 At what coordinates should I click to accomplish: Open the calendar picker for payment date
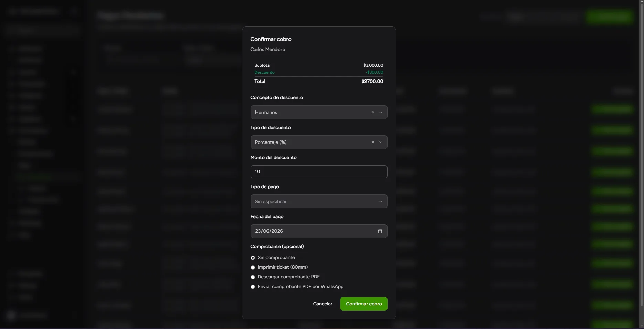pos(380,231)
